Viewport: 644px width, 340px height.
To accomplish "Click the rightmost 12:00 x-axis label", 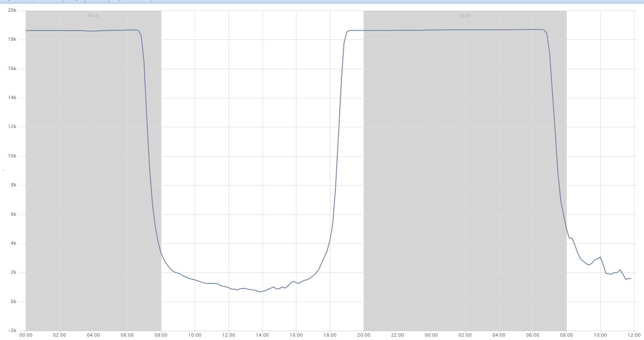I will (x=634, y=335).
